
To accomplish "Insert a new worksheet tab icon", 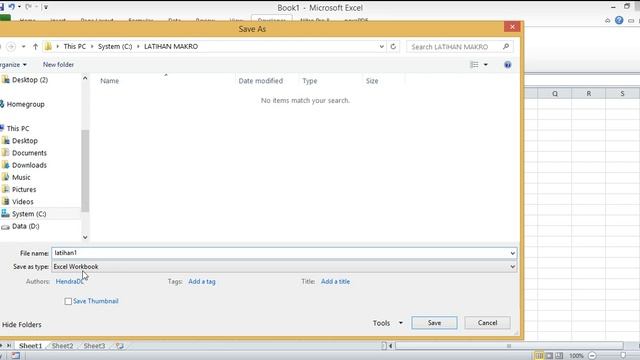I will [120, 346].
